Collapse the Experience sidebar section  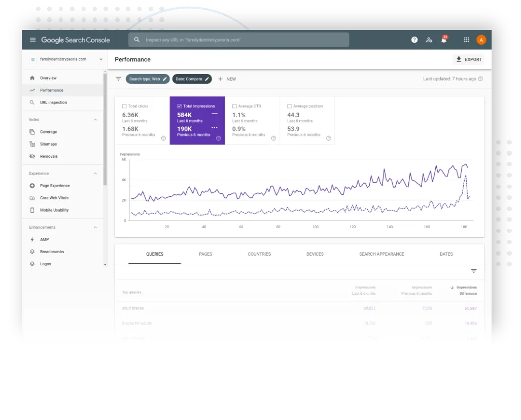click(95, 173)
